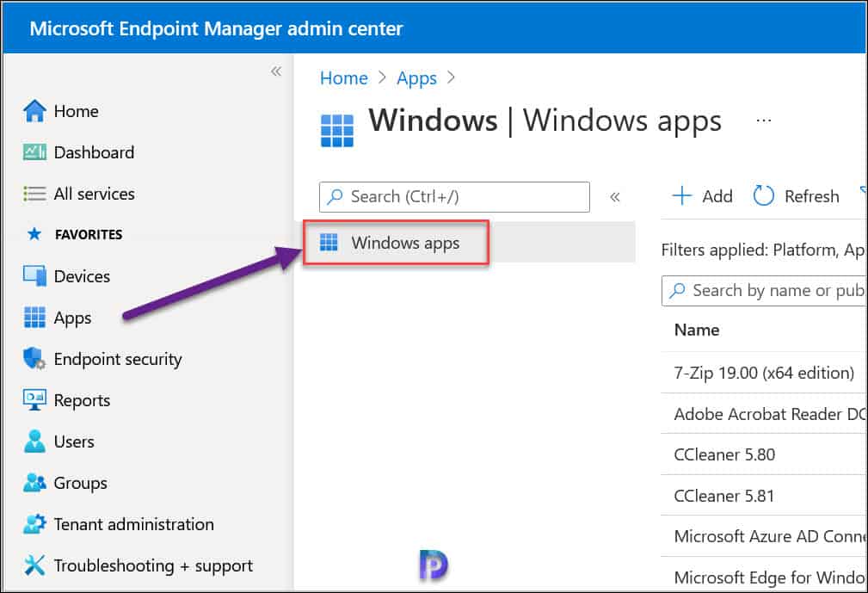Open Tenant administration
Viewport: 868px width, 593px height.
(x=134, y=524)
